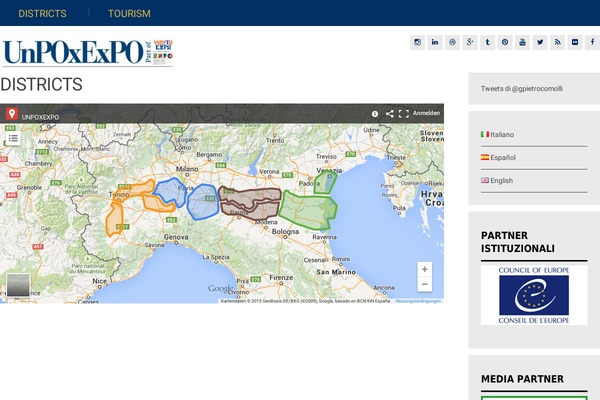This screenshot has width=600, height=400.
Task: Select the small green district near Venezia
Action: coord(325,183)
